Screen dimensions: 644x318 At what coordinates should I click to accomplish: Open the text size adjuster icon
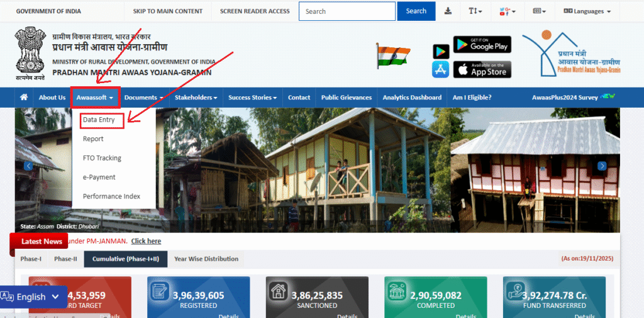tap(475, 11)
